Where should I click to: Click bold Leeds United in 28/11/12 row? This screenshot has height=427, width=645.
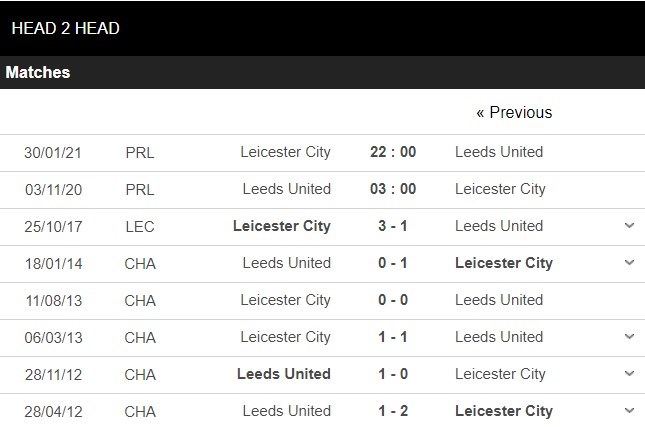(284, 374)
